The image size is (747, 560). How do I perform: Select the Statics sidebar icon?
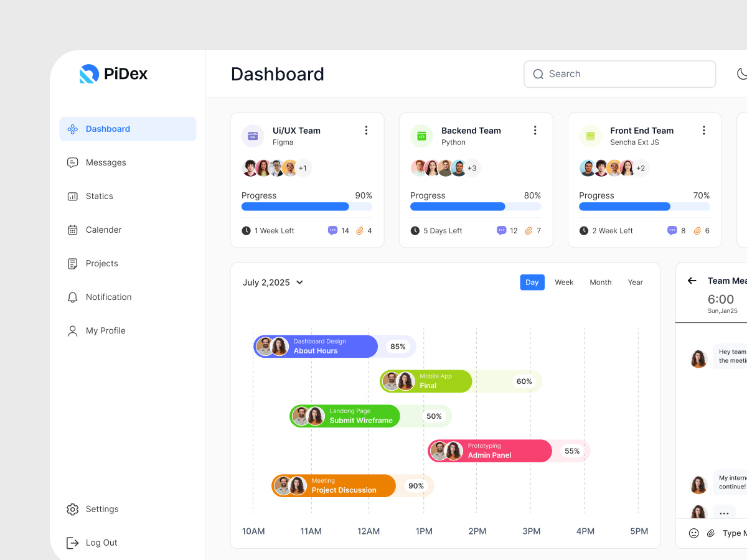73,196
